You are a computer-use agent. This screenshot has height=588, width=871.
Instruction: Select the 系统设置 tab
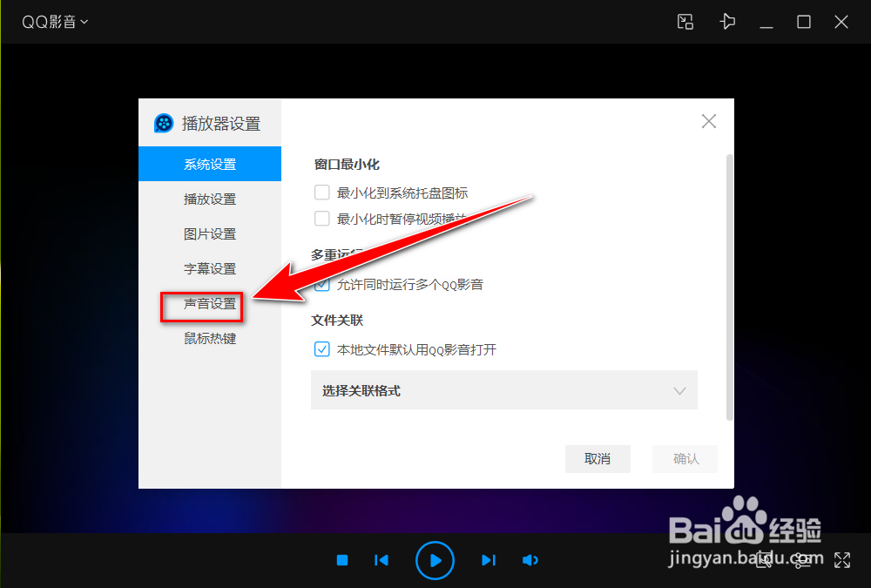click(210, 164)
